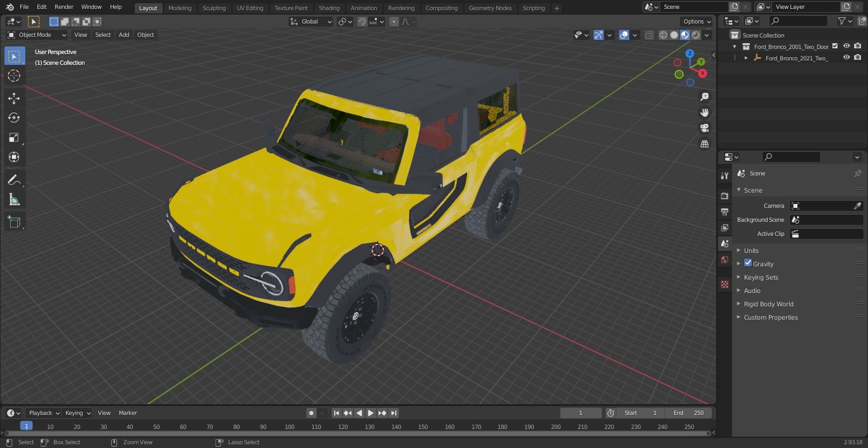Activate the Scale tool
The image size is (868, 448).
coord(14,137)
